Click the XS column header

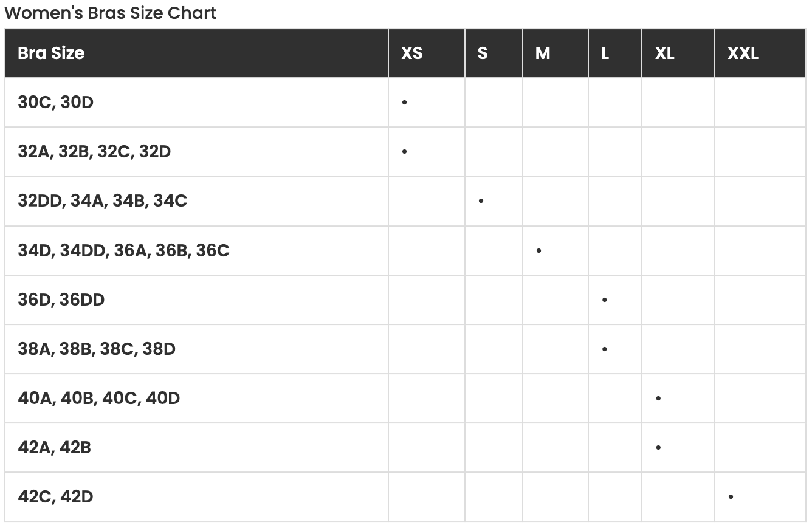click(411, 53)
